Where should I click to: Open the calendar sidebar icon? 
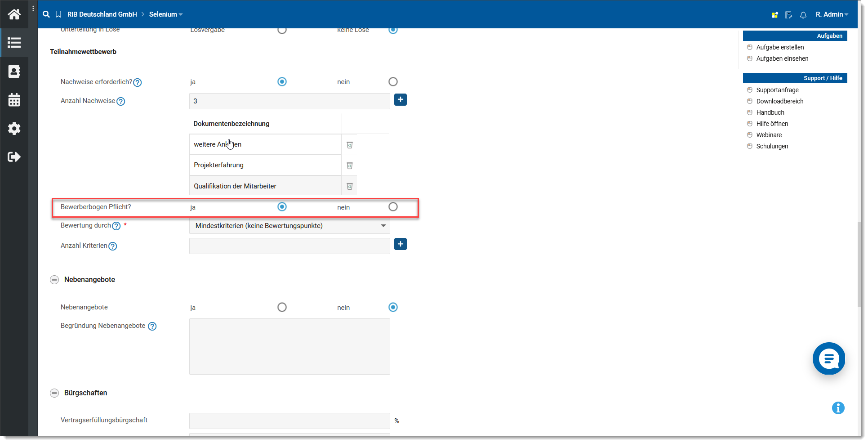click(x=14, y=100)
